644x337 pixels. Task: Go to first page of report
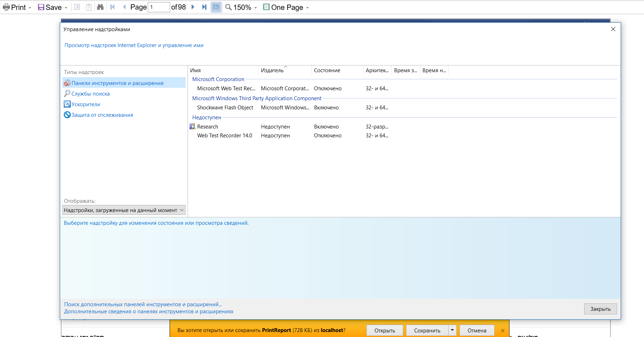coord(113,7)
